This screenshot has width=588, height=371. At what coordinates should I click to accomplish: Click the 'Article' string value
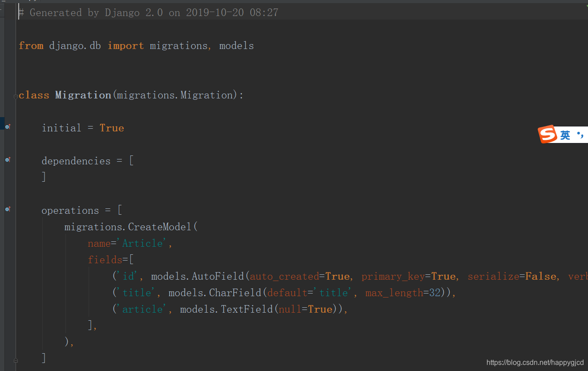click(x=143, y=244)
